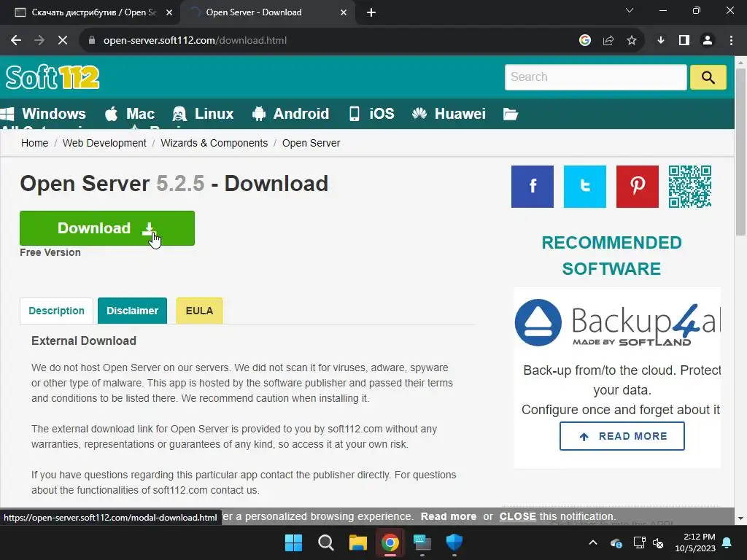Open a new browser tab
The image size is (747, 560).
point(371,13)
